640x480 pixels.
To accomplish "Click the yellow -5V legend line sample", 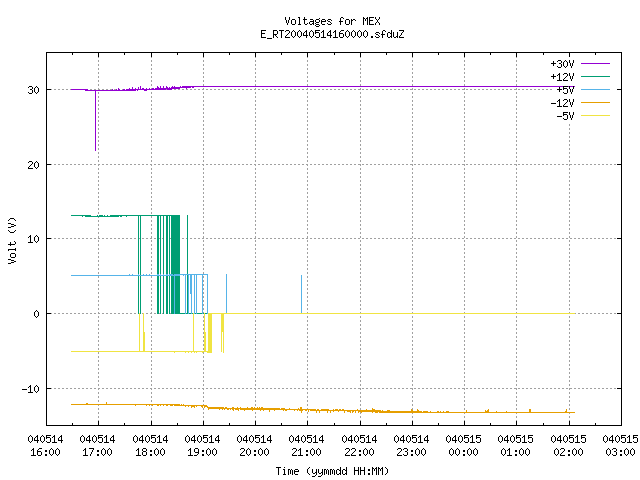I will (595, 116).
